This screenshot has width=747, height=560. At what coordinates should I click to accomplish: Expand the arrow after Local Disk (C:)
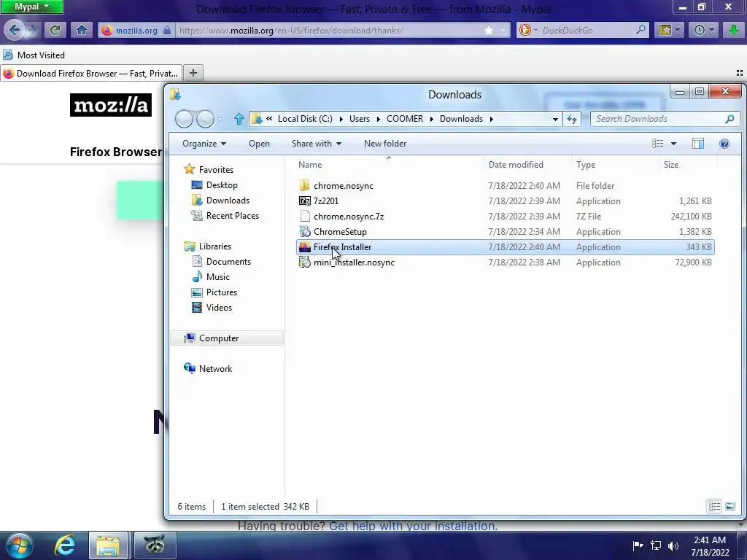click(341, 119)
